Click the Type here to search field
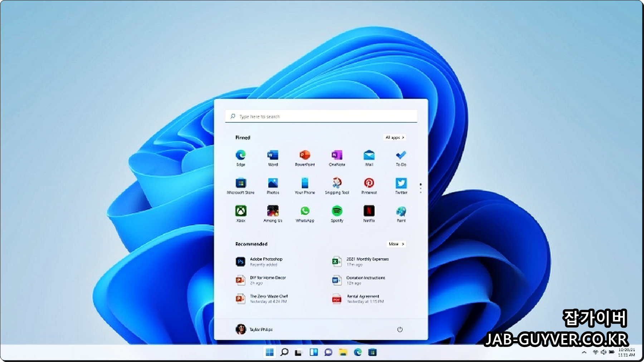 pos(321,116)
